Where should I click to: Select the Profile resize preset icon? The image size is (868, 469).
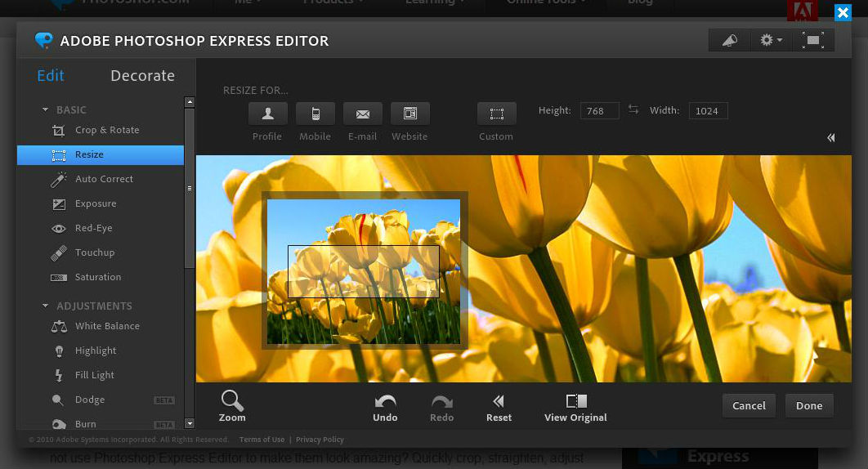click(267, 114)
